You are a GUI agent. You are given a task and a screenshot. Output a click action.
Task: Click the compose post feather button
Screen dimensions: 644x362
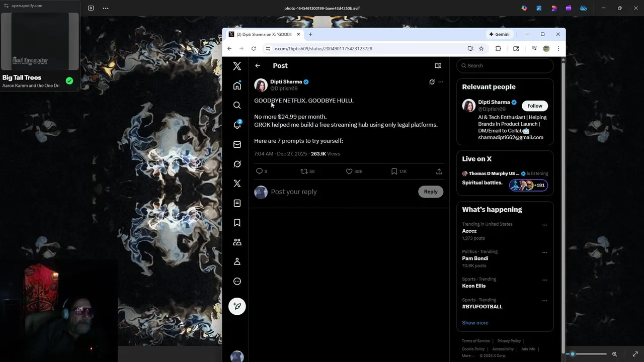[237, 306]
